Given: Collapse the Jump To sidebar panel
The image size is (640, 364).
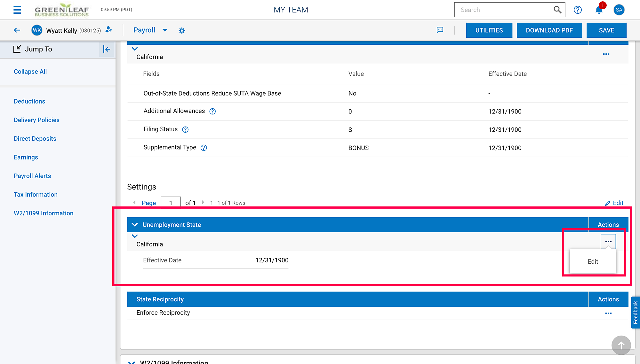Looking at the screenshot, I should tap(107, 49).
